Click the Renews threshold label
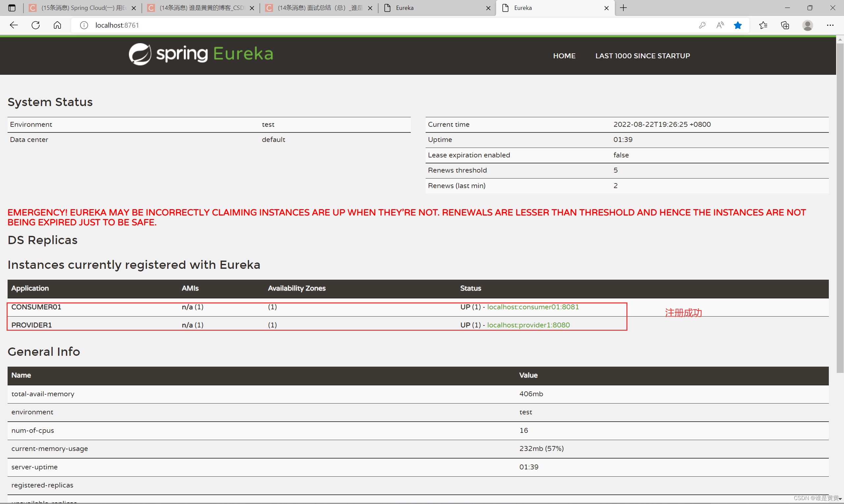844x504 pixels. [457, 170]
